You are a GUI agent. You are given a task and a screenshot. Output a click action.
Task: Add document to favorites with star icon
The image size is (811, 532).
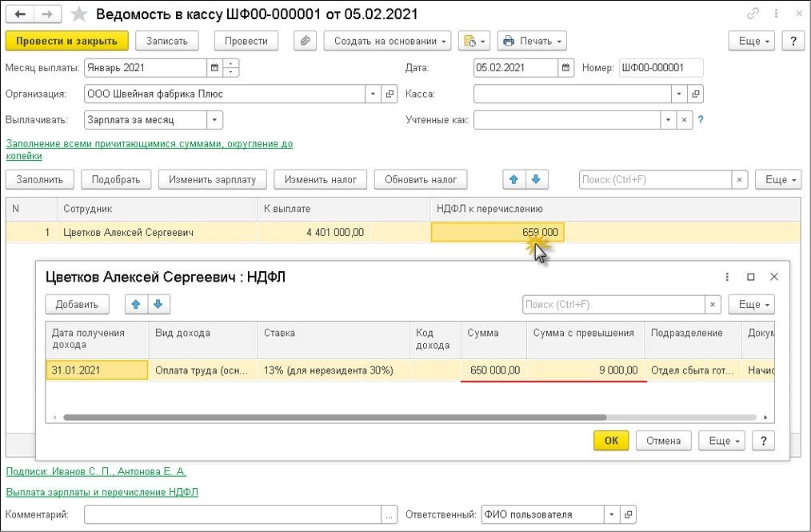point(78,14)
